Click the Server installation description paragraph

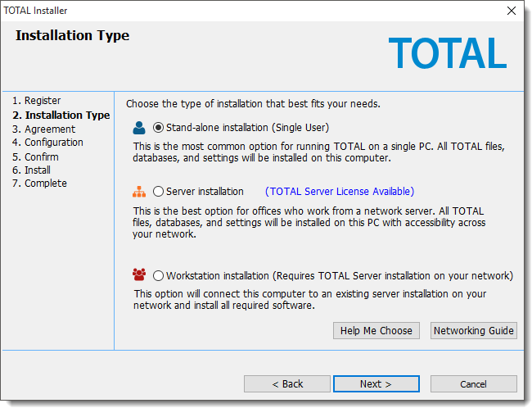pos(309,223)
